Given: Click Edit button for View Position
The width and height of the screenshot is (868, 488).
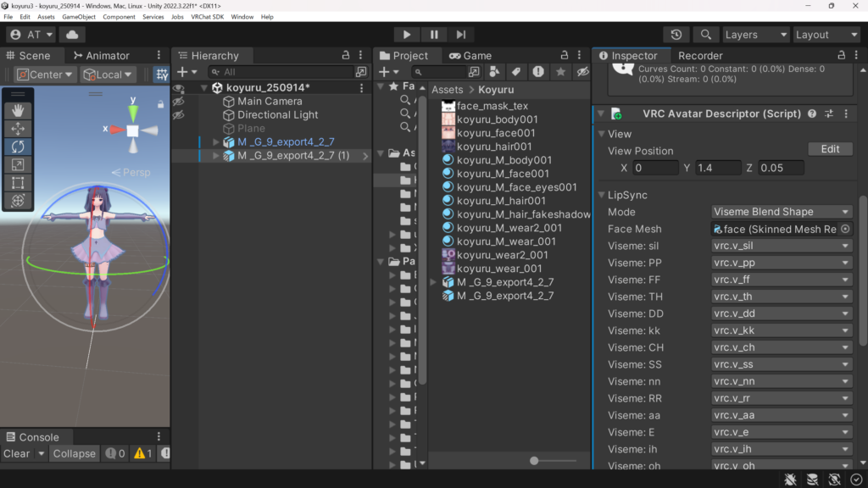Looking at the screenshot, I should point(830,149).
